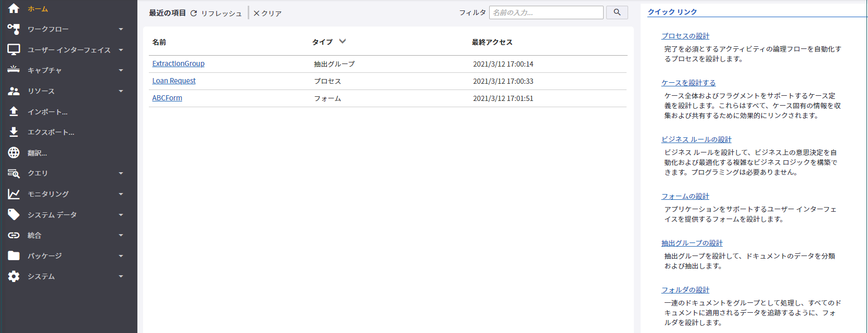Click the Resources (リソース) people icon
This screenshot has height=333, width=868.
coord(14,91)
